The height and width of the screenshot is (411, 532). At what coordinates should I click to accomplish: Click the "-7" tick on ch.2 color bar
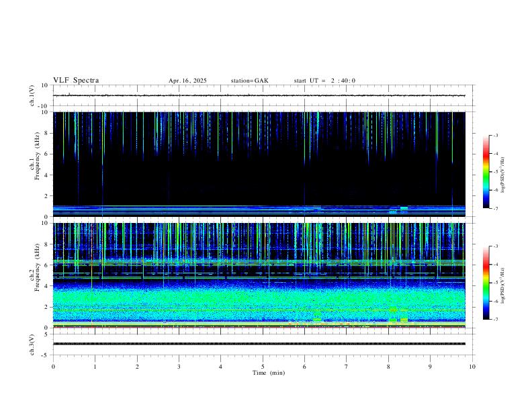tap(495, 320)
